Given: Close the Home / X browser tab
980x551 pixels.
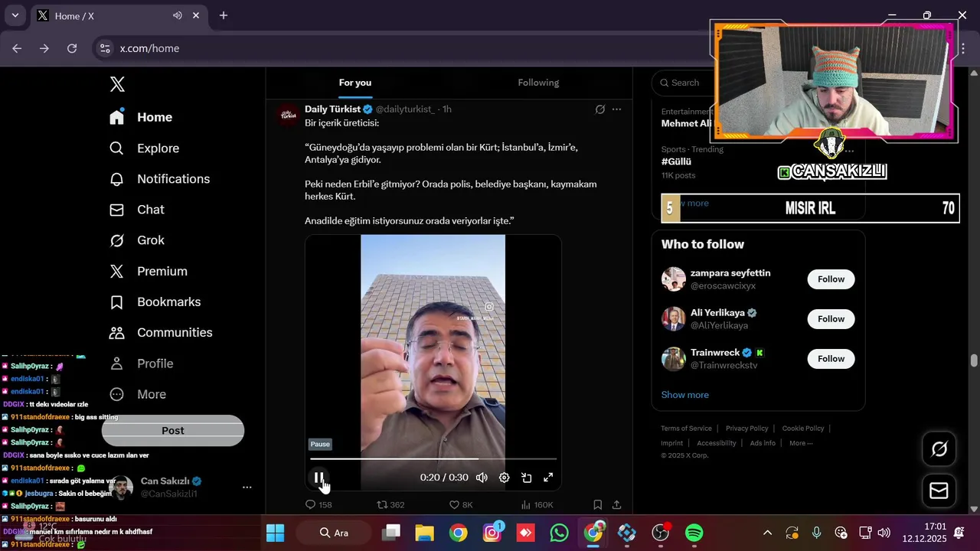Looking at the screenshot, I should 197,15.
